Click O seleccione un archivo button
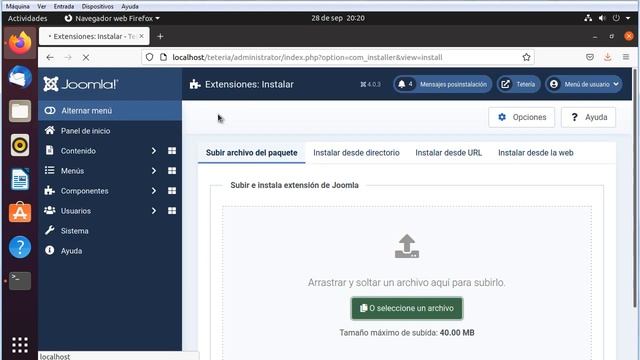 (x=407, y=308)
